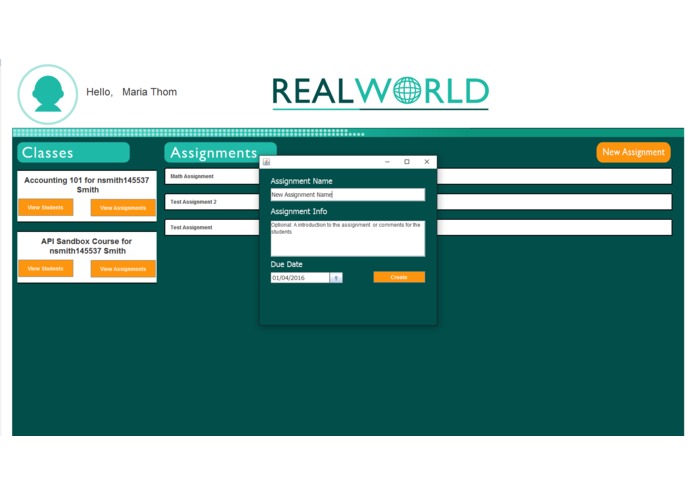View Students for Accounting 101 class
695x494 pixels.
tap(45, 207)
